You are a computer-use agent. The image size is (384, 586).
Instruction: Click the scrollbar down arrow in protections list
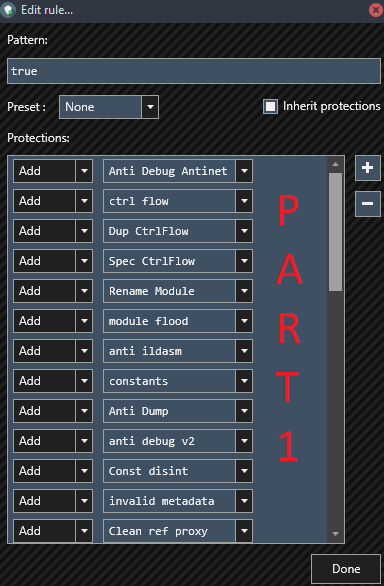click(335, 534)
